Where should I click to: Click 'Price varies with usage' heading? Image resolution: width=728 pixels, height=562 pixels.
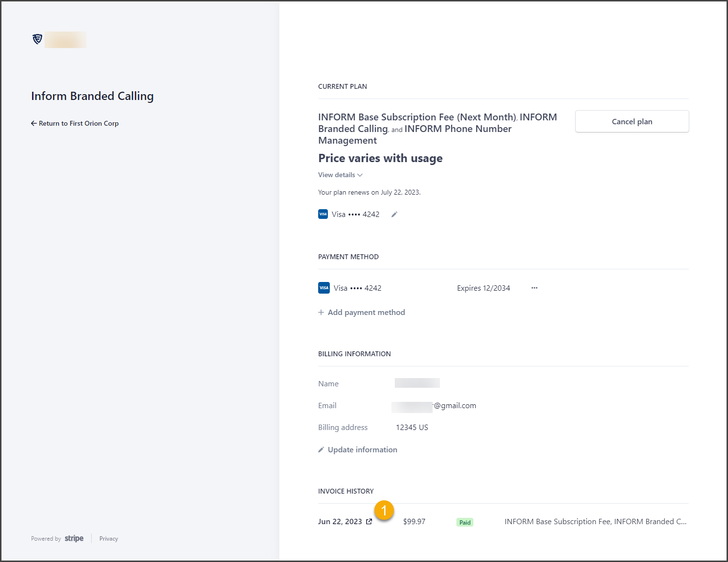pos(380,158)
